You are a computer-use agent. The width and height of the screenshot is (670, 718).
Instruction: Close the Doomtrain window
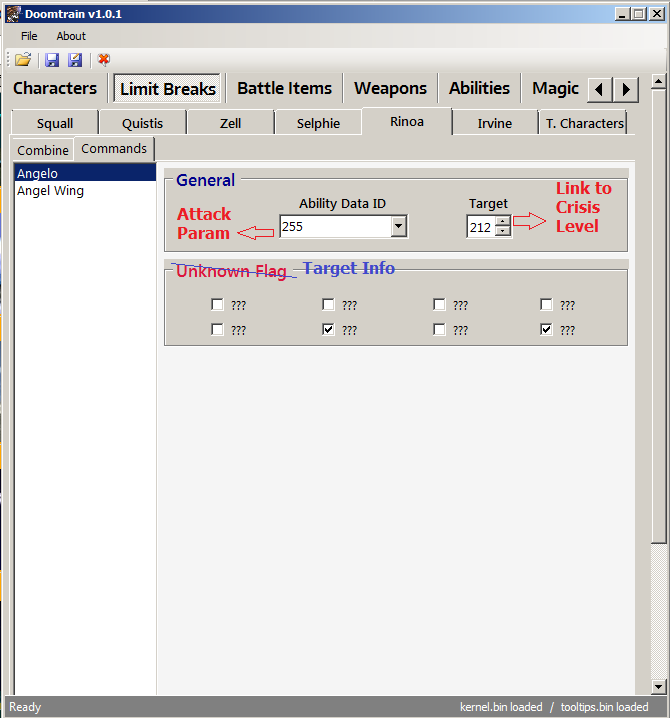point(657,14)
